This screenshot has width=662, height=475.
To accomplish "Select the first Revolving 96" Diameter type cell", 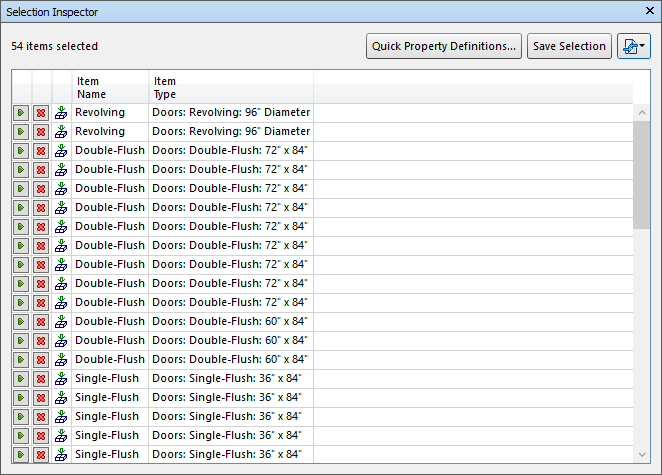I will [231, 113].
